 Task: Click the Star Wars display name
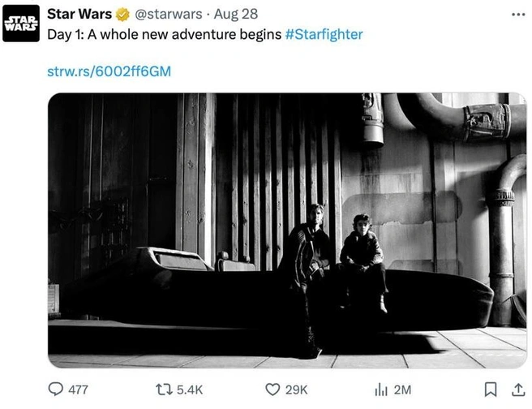tap(79, 15)
